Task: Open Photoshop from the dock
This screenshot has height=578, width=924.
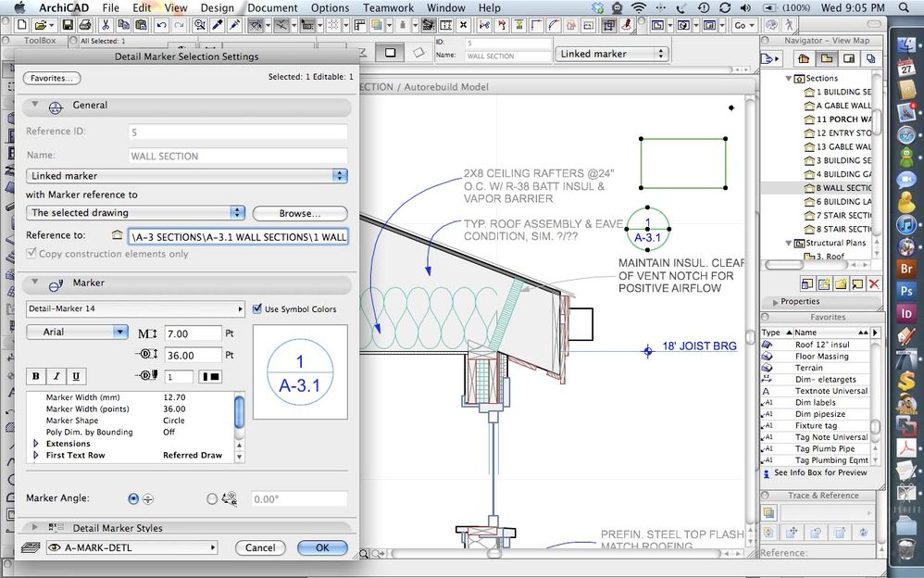Action: coord(906,291)
